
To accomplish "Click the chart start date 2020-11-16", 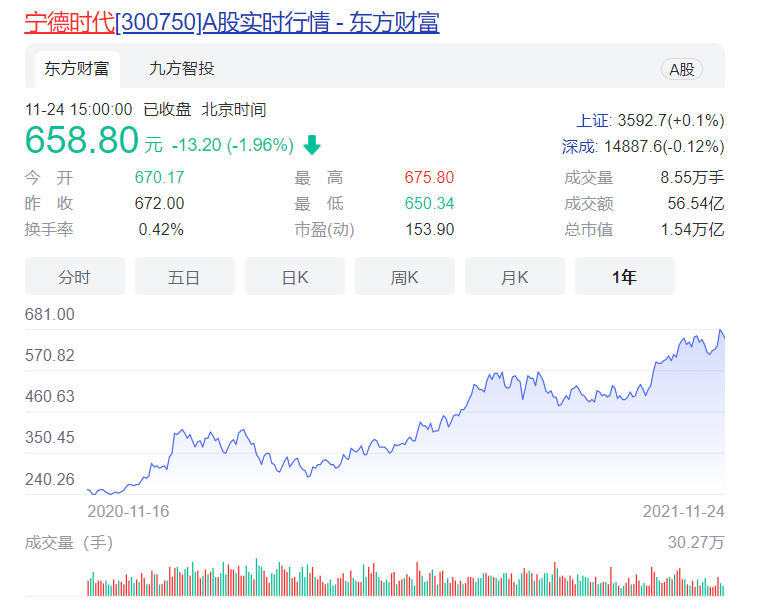I will (128, 511).
